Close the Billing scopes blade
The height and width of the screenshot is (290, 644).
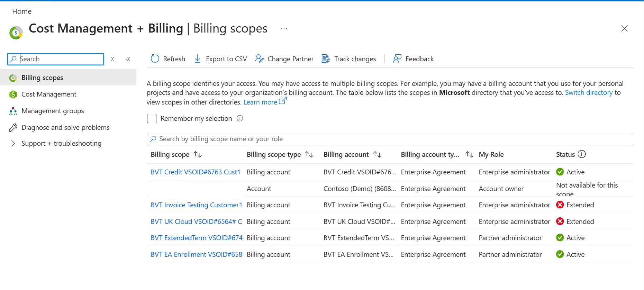625,28
